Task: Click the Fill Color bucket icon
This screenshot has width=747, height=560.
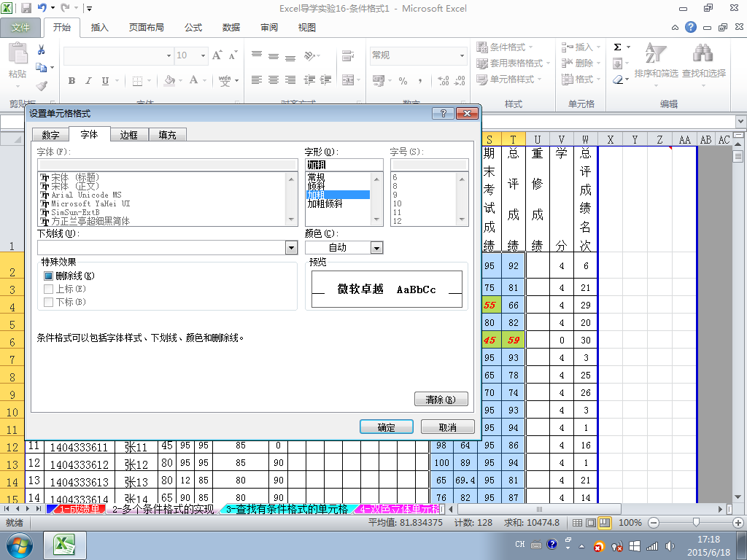Action: click(x=169, y=80)
